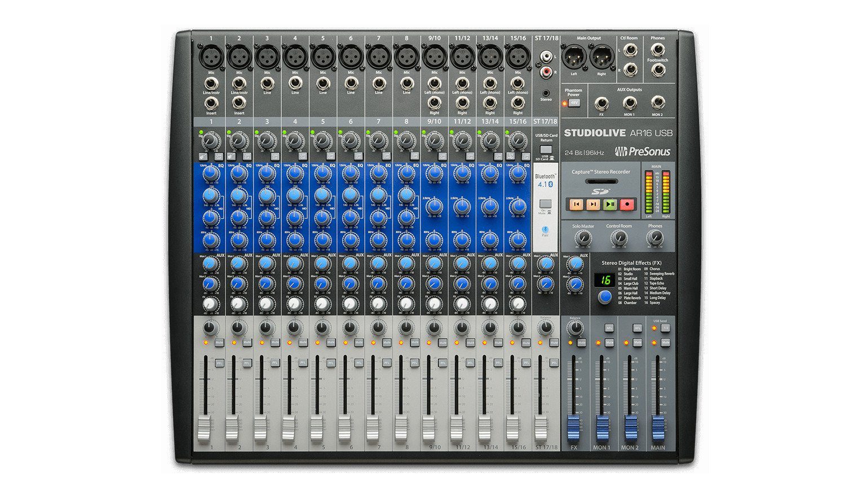This screenshot has width=868, height=479.
Task: Click the channel 2 Line/Instr jack
Action: click(239, 84)
